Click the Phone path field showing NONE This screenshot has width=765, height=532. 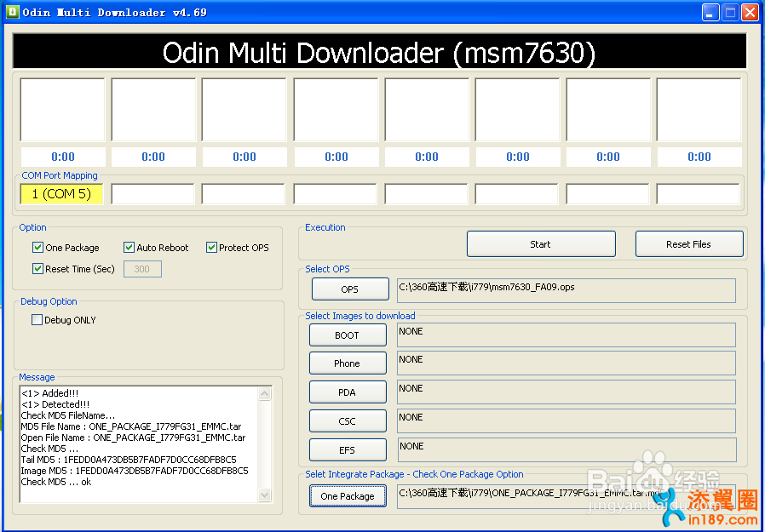pos(566,363)
